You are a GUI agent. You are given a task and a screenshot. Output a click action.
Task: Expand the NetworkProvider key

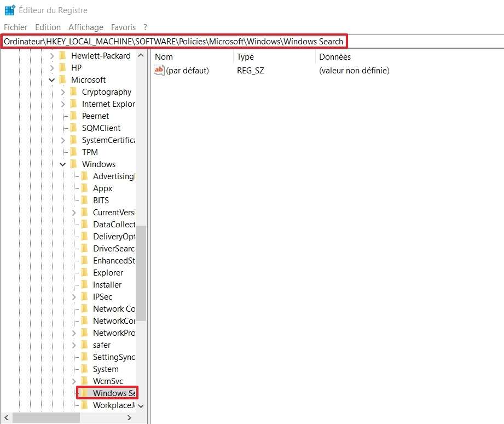[x=74, y=333]
